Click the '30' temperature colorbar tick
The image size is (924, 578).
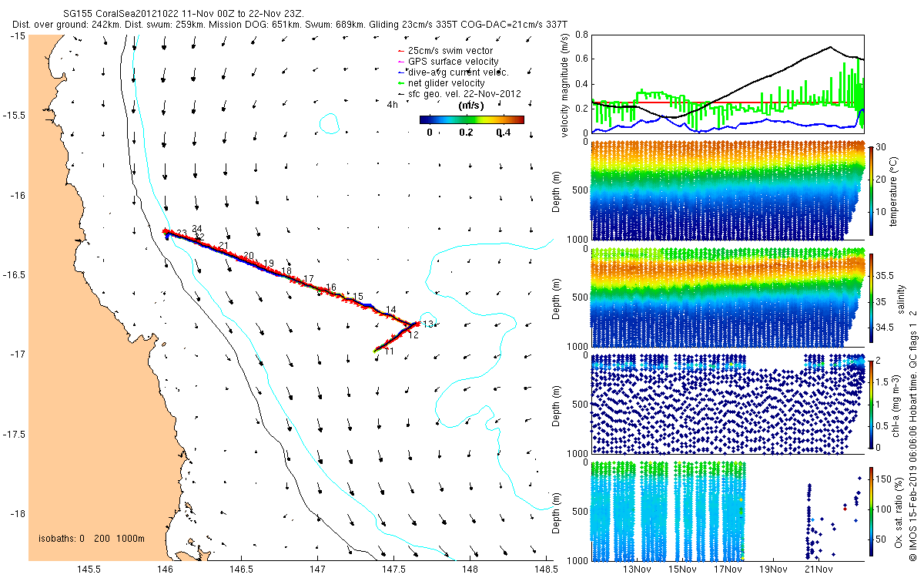(x=882, y=147)
